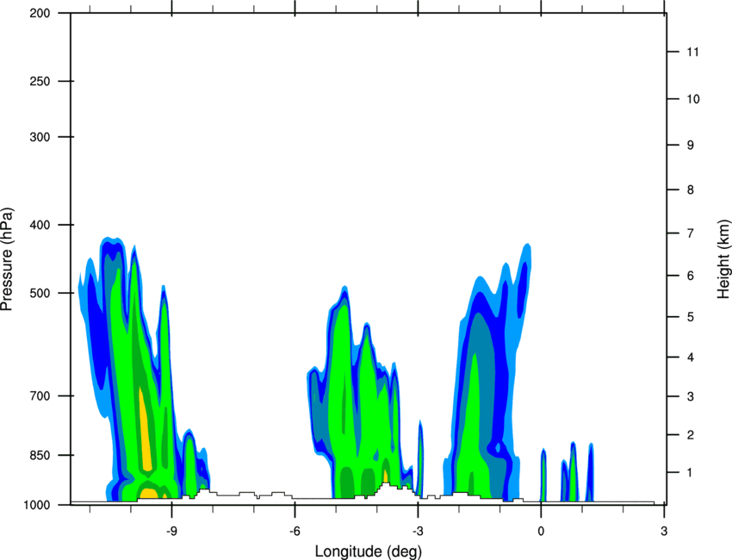Click the 200 pressure tick label
The image size is (732, 560).
pyautogui.click(x=40, y=13)
